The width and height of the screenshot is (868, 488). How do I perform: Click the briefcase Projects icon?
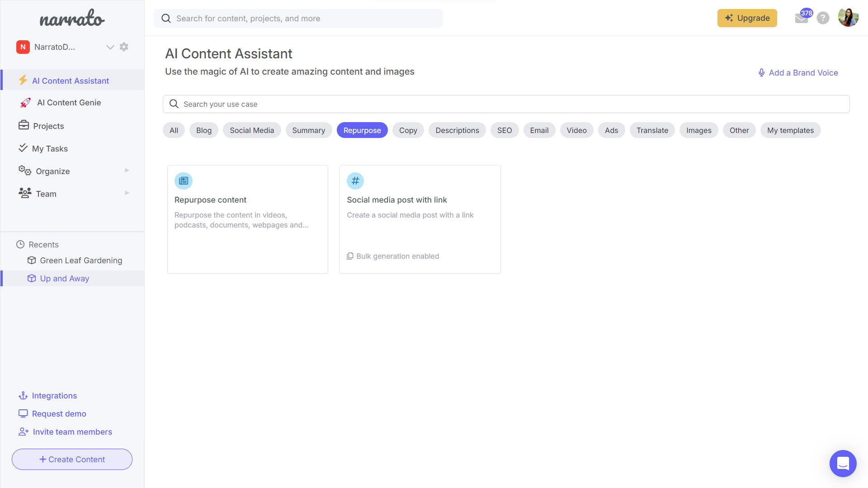24,125
